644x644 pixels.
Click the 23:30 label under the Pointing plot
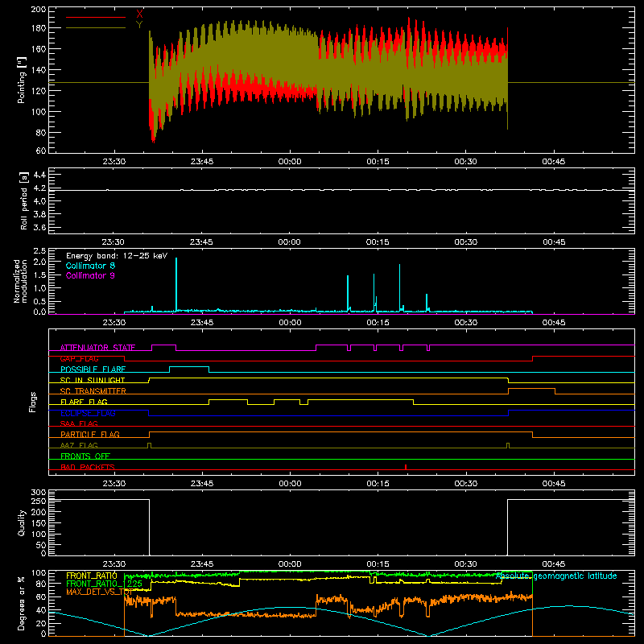[114, 162]
